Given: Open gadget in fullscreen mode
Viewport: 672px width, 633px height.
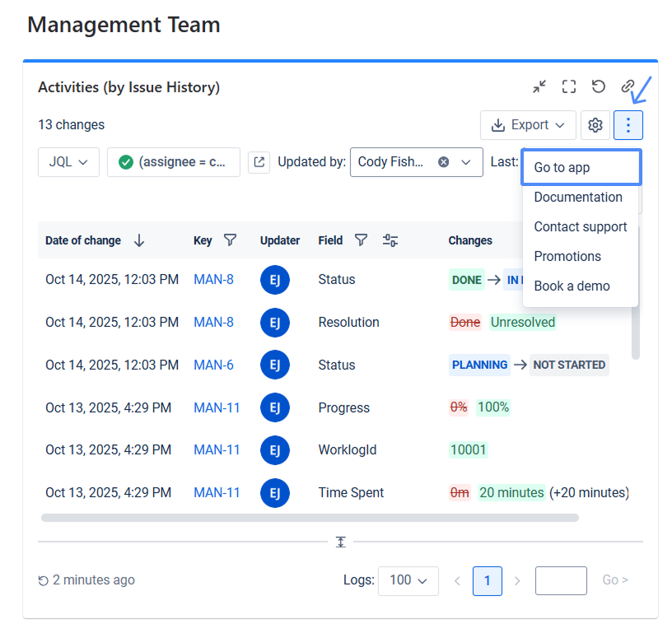Looking at the screenshot, I should (x=569, y=86).
